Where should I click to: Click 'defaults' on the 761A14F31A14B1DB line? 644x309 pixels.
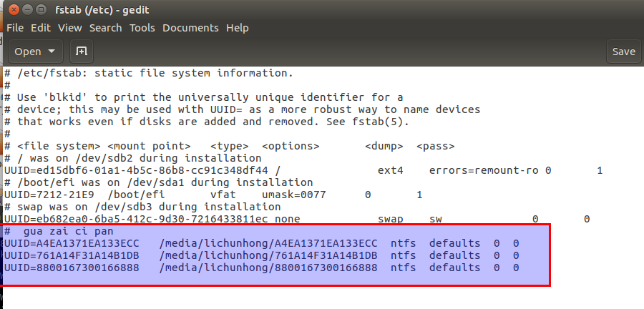point(454,255)
